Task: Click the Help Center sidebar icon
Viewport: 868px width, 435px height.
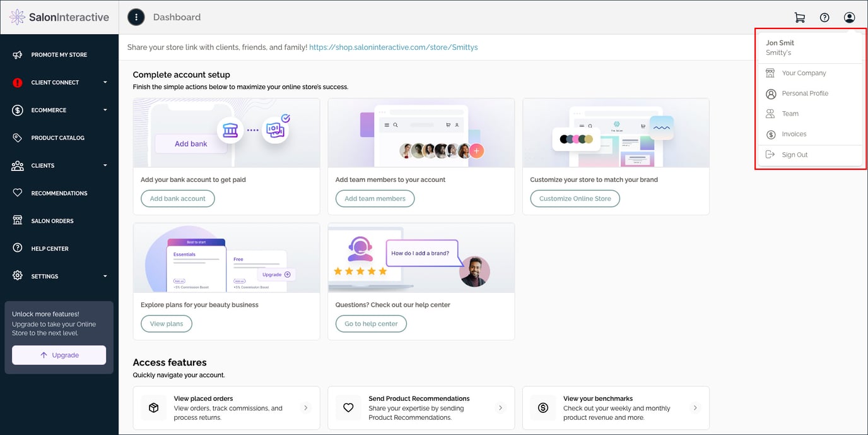Action: click(x=18, y=248)
